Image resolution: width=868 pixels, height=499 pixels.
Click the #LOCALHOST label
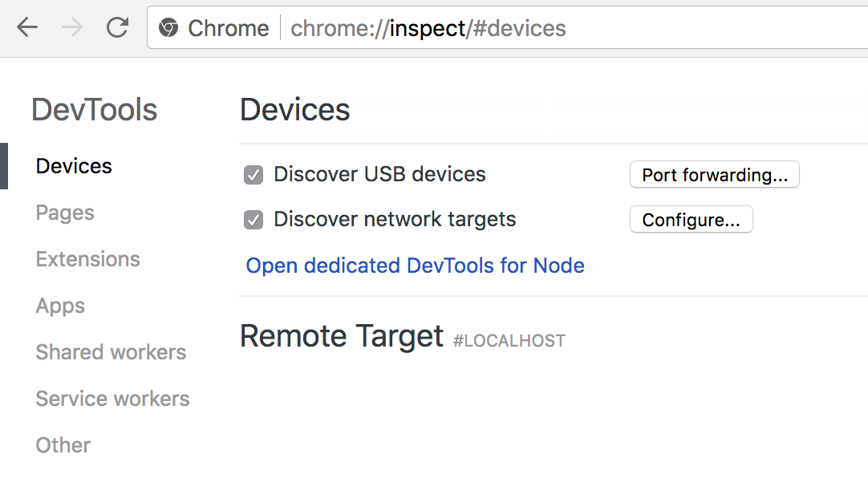coord(509,341)
